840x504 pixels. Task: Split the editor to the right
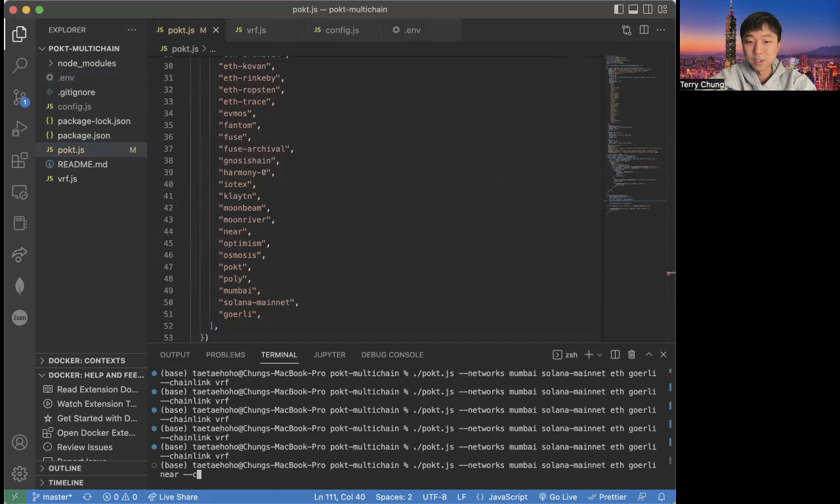pos(644,30)
